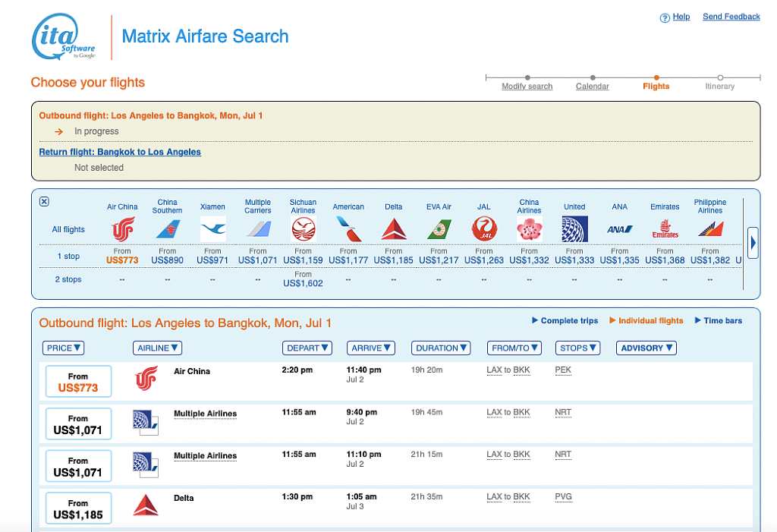Click Sichuan Airlines US$1,159 one-stop price
The height and width of the screenshot is (532, 777).
[x=304, y=260]
